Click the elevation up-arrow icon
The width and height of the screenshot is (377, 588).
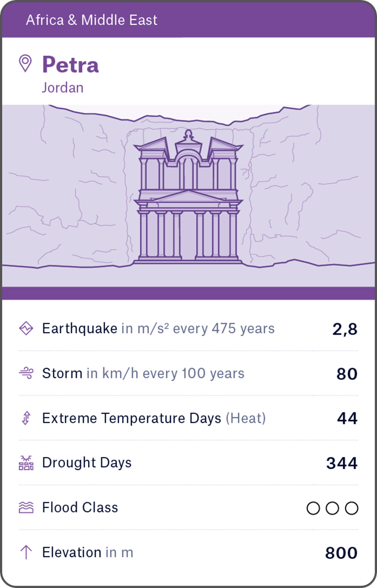coord(26,552)
